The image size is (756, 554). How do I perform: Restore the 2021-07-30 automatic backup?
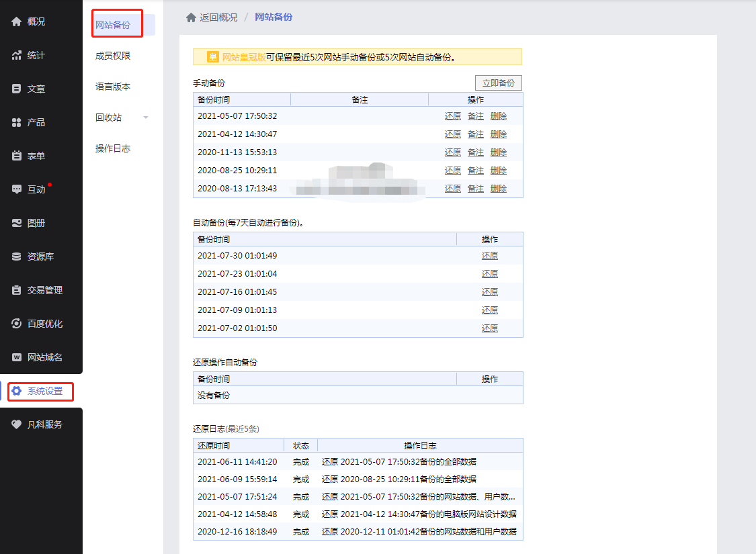pos(490,256)
